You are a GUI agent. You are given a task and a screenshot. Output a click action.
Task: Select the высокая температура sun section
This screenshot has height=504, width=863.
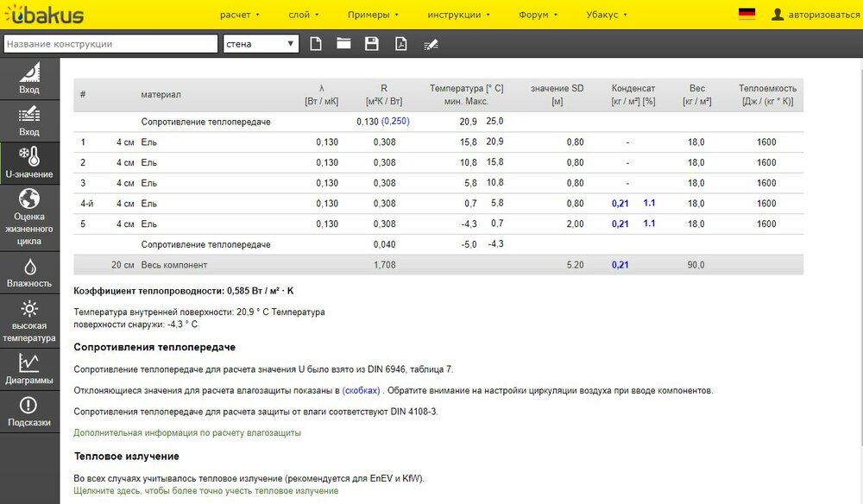point(29,321)
